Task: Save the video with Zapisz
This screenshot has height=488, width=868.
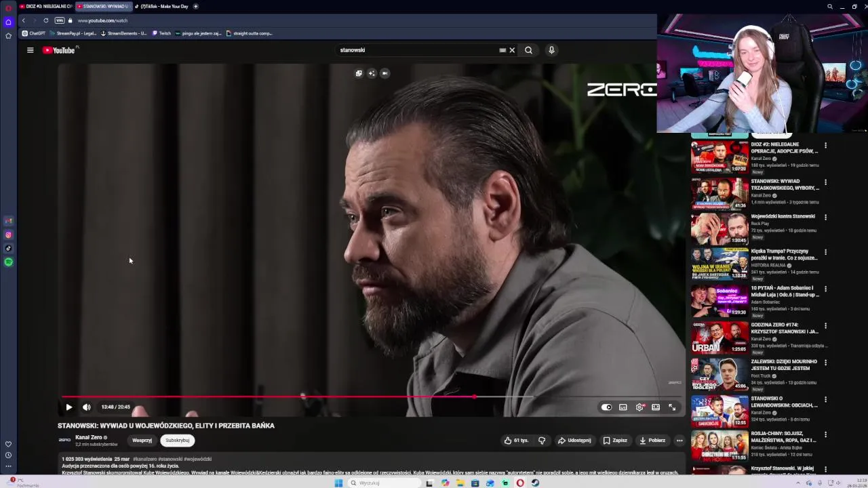Action: 615,441
